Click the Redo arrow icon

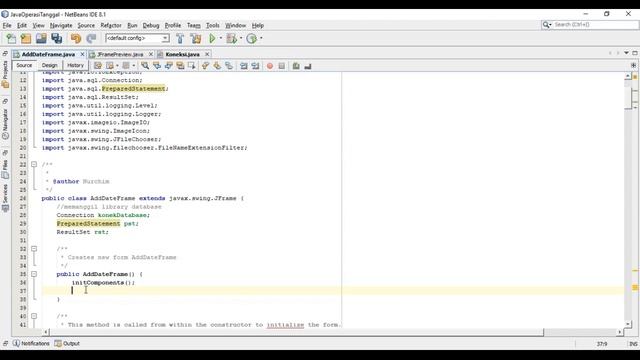[91, 38]
